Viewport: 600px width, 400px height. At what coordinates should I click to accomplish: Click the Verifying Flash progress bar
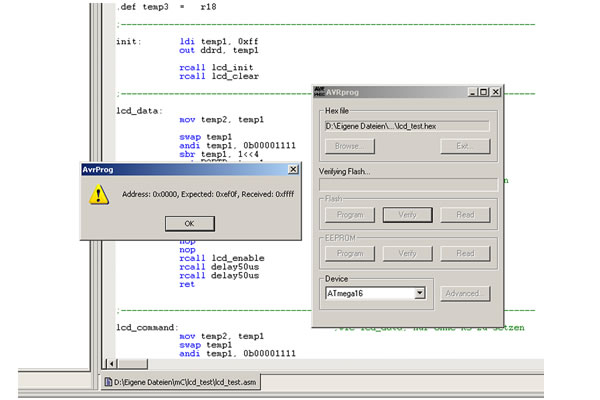click(408, 184)
